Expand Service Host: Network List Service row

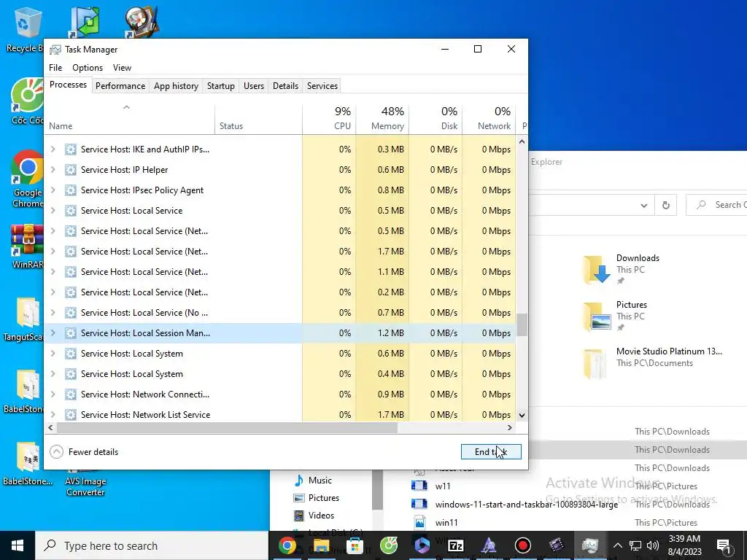tap(53, 415)
